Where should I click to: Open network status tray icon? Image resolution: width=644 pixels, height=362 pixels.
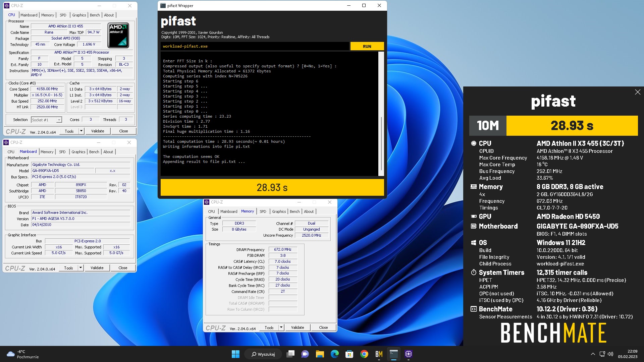point(602,354)
